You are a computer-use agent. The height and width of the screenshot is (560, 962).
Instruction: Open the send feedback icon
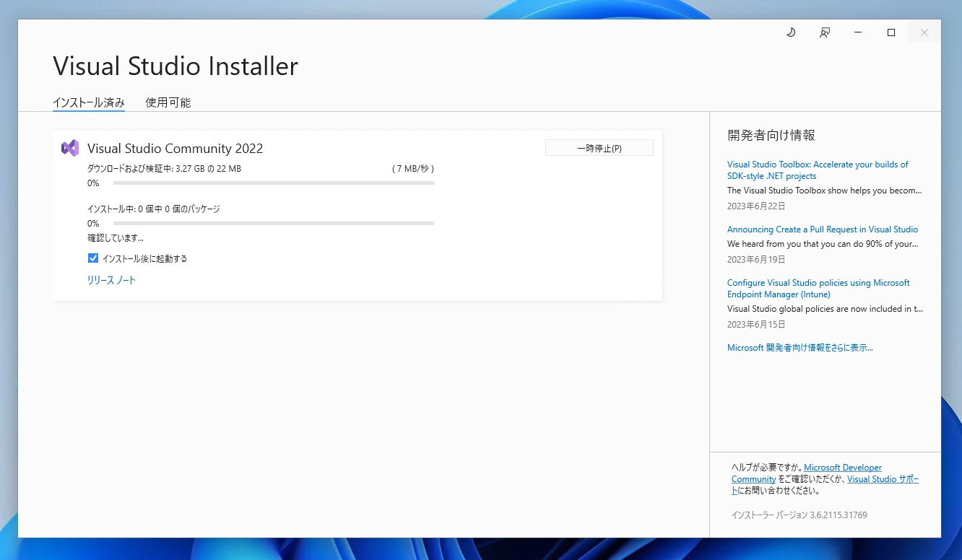point(824,32)
